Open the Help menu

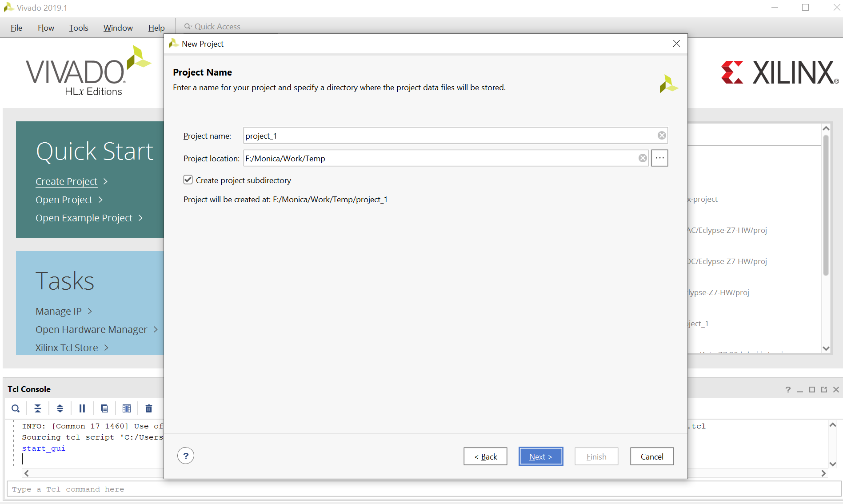(x=156, y=28)
